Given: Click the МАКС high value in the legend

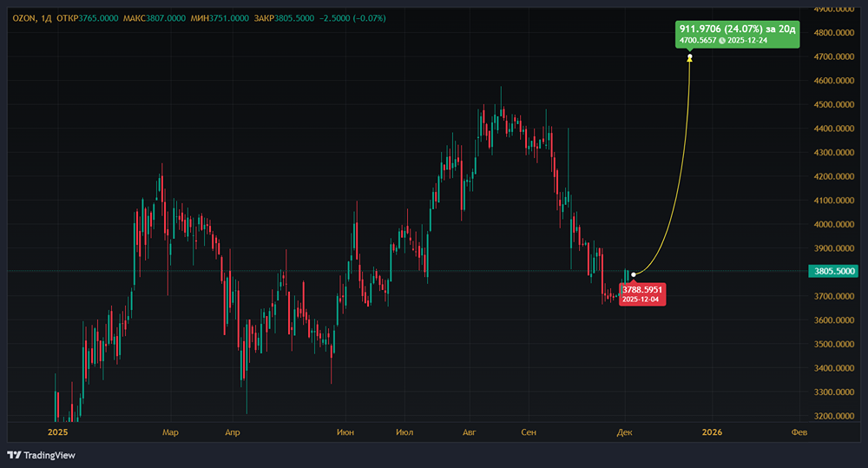Looking at the screenshot, I should (x=163, y=18).
